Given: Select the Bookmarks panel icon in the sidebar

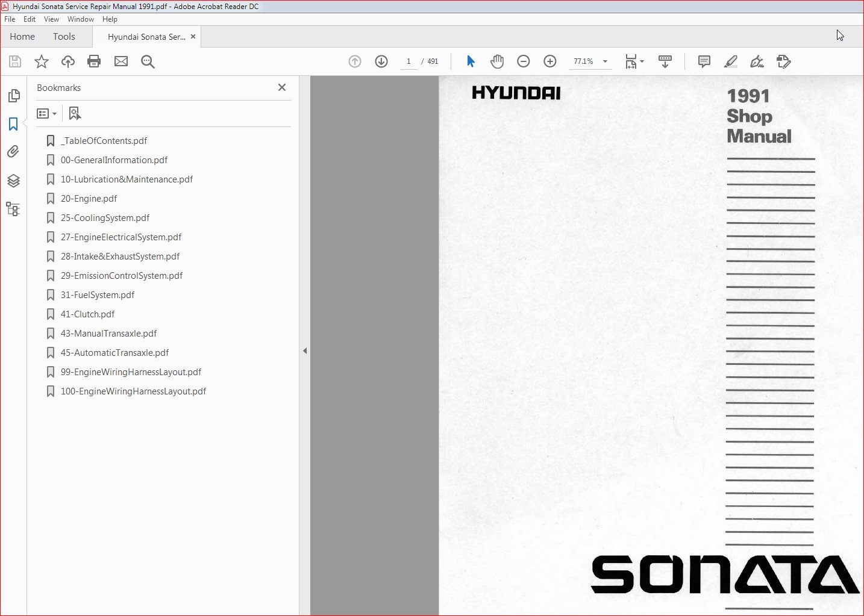Looking at the screenshot, I should (13, 124).
